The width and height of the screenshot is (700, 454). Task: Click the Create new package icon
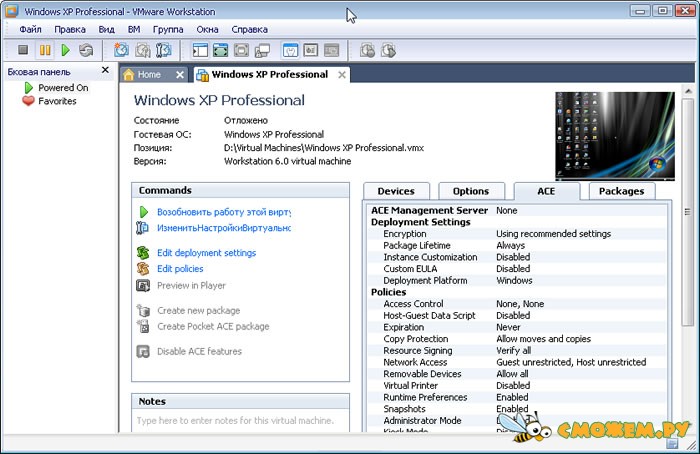143,310
